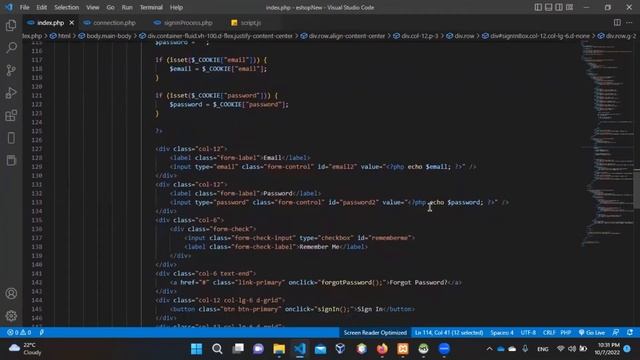Change the Spaces: 4 indentation setting
The height and width of the screenshot is (360, 640).
click(502, 333)
